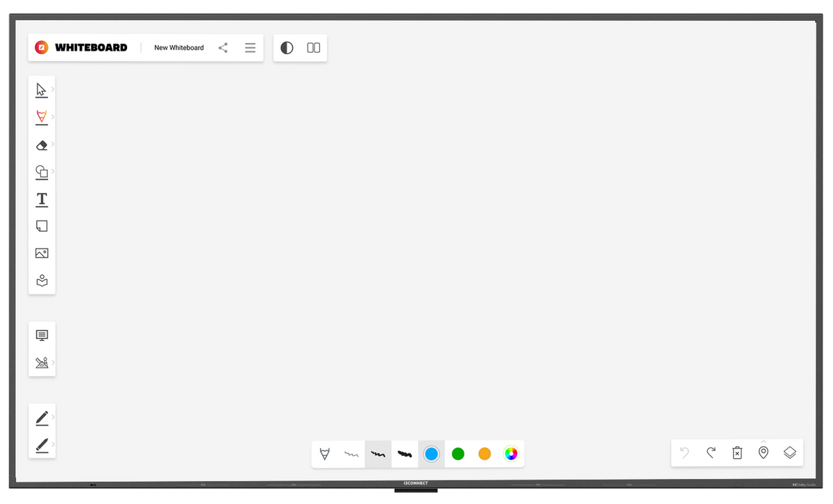
Task: Add a sticky note
Action: coord(42,226)
